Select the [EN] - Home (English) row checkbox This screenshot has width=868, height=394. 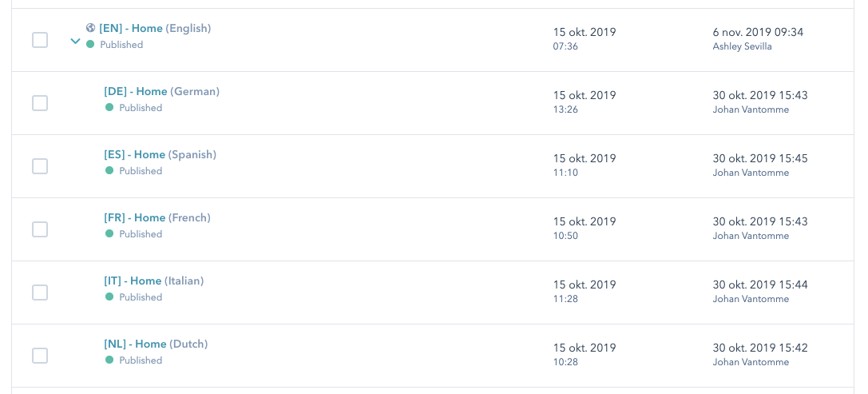pyautogui.click(x=40, y=40)
